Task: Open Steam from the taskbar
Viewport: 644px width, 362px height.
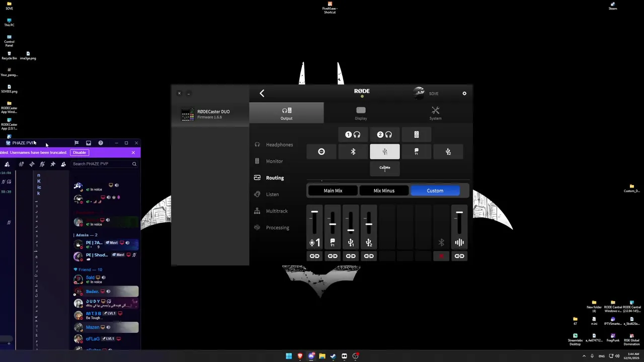Action: pyautogui.click(x=333, y=356)
